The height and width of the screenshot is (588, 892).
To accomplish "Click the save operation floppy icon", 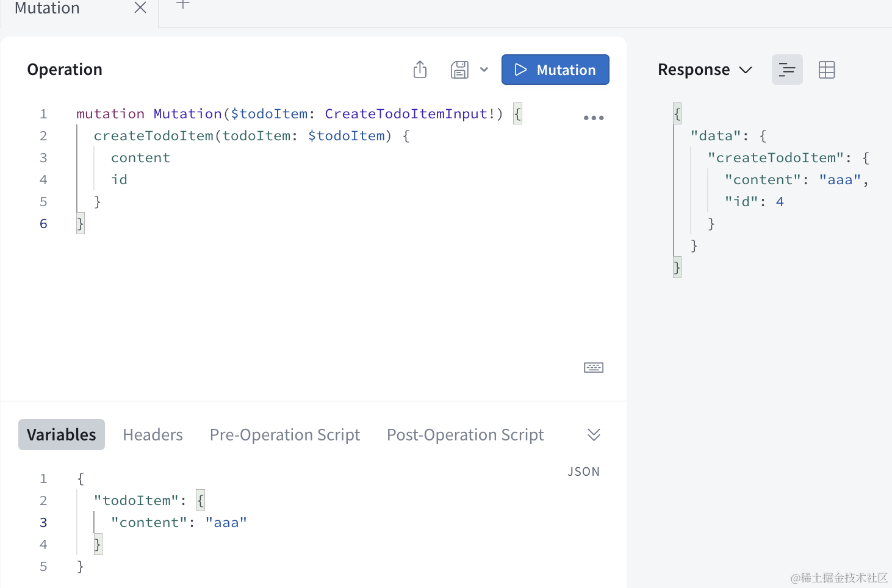I will (x=459, y=70).
